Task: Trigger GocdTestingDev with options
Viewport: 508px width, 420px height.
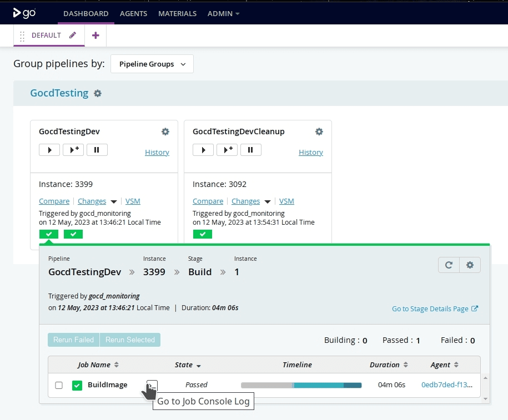Action: click(73, 149)
